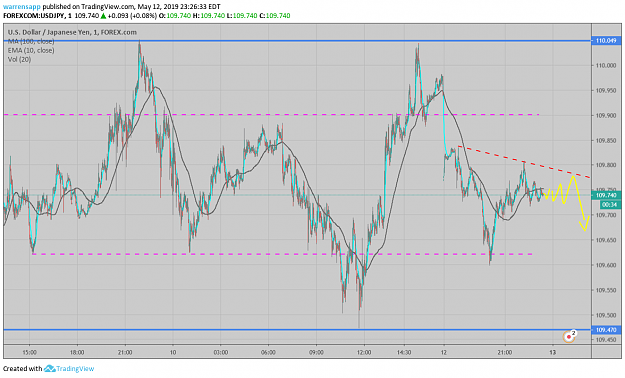
Task: Click the 109.900 price axis value
Action: pos(606,115)
